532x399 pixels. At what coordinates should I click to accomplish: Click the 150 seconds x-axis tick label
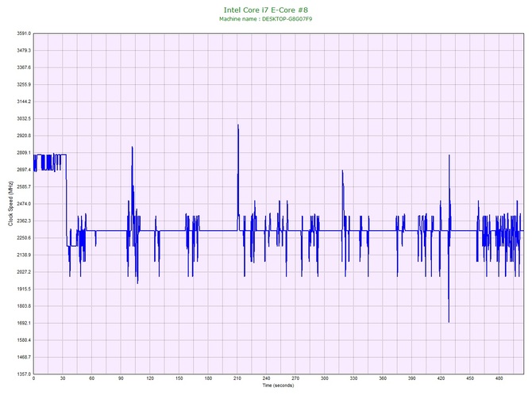coord(179,378)
